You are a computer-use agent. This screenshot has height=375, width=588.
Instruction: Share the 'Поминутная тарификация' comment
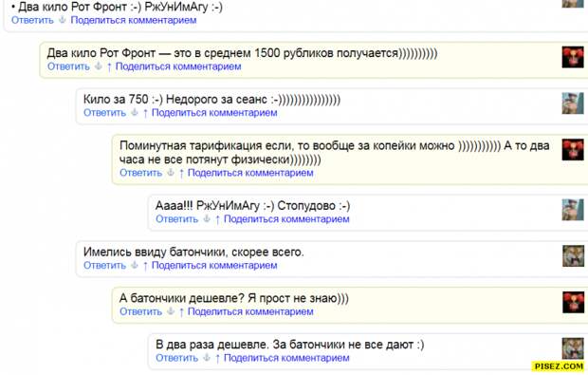pyautogui.click(x=250, y=173)
